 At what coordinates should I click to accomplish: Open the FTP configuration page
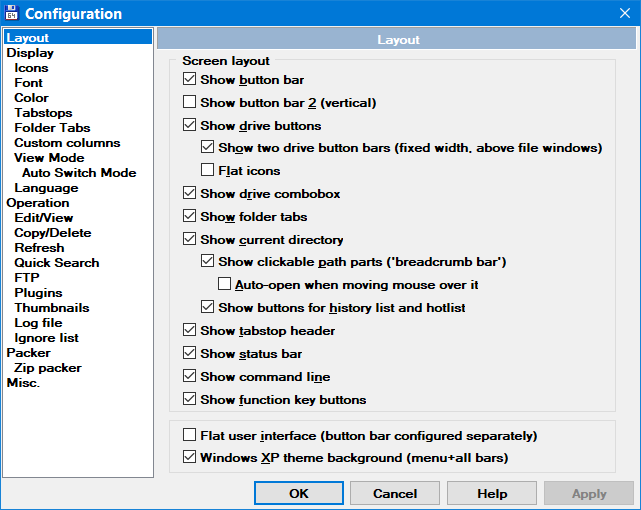(x=27, y=278)
